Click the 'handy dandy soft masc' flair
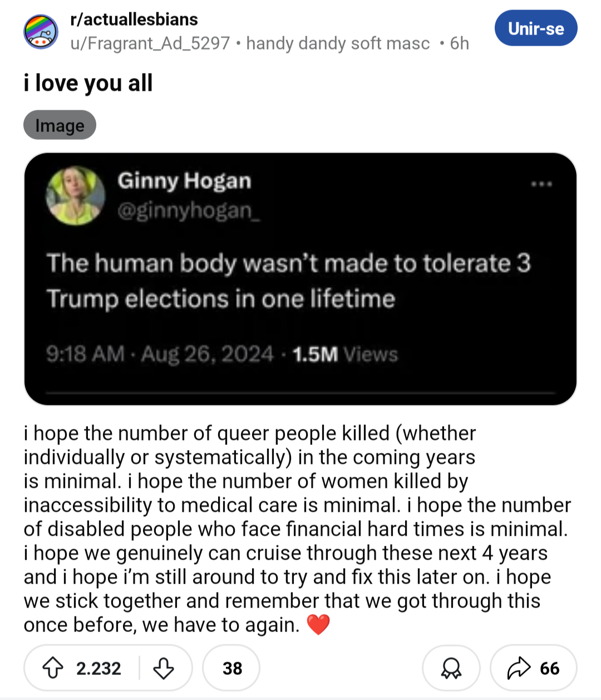The height and width of the screenshot is (700, 601). [x=338, y=43]
